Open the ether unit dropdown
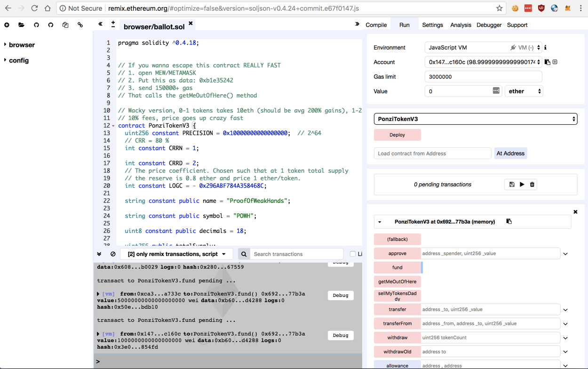588x369 pixels. point(524,91)
